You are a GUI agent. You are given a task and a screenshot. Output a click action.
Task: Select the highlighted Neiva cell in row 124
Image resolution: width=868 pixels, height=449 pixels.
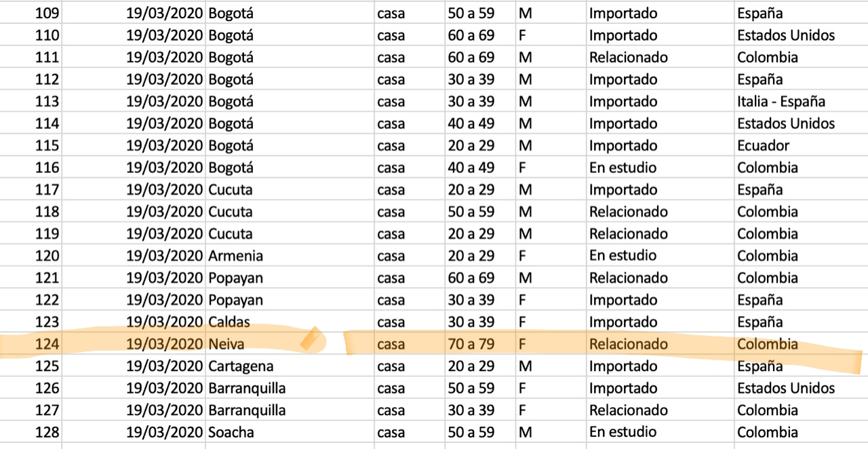click(290, 344)
